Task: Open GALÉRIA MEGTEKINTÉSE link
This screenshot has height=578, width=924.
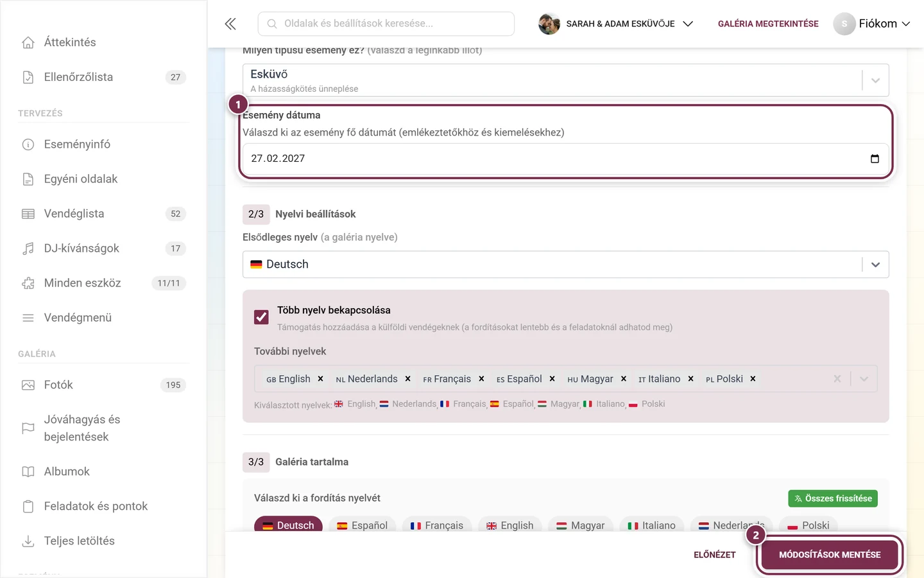Action: coord(768,24)
